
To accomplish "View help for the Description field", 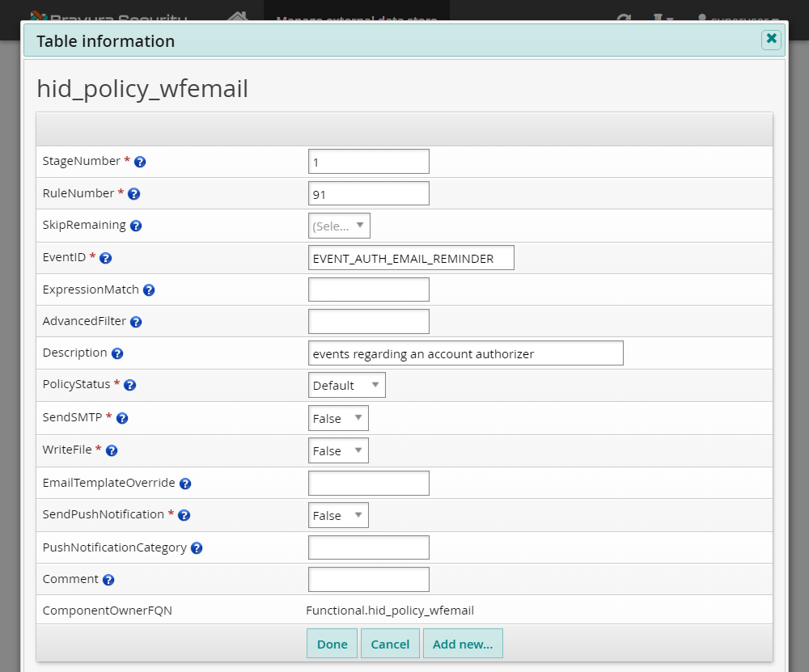I will tap(116, 353).
